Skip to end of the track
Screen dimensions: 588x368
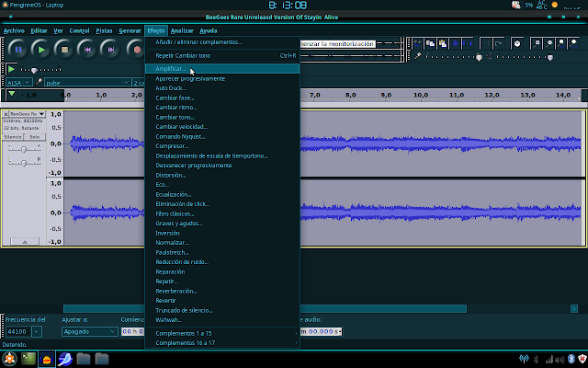110,49
